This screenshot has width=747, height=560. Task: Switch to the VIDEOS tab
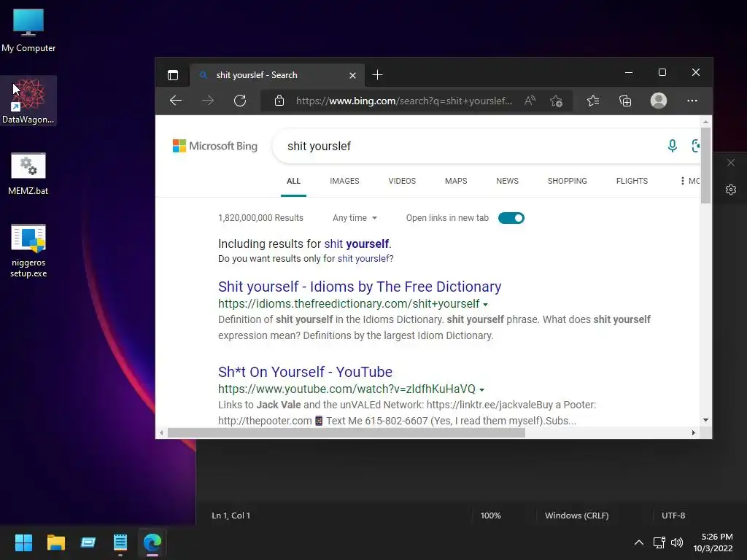402,181
